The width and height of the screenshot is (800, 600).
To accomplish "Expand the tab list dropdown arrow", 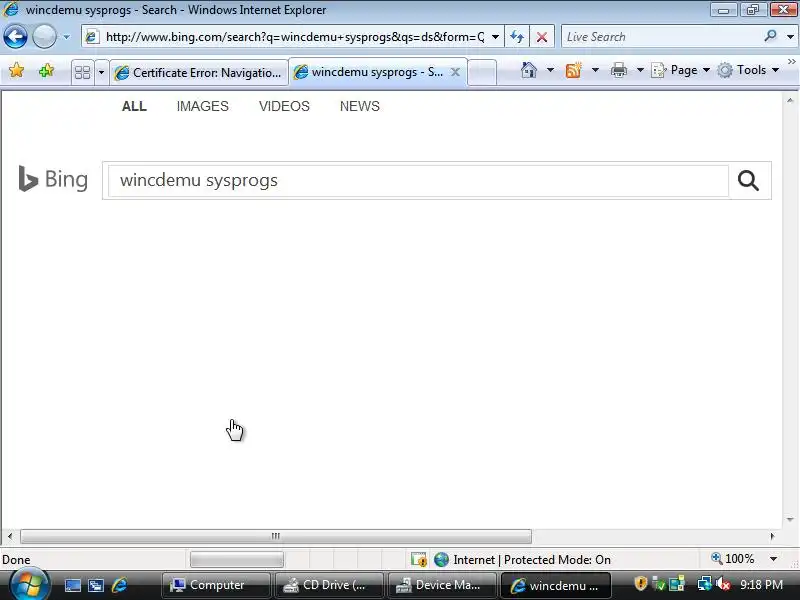I will coord(101,72).
